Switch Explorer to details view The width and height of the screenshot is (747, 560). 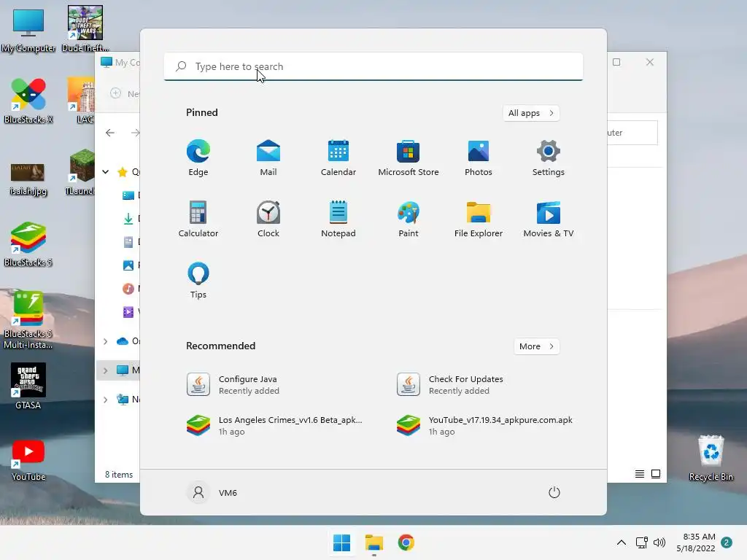tap(639, 474)
